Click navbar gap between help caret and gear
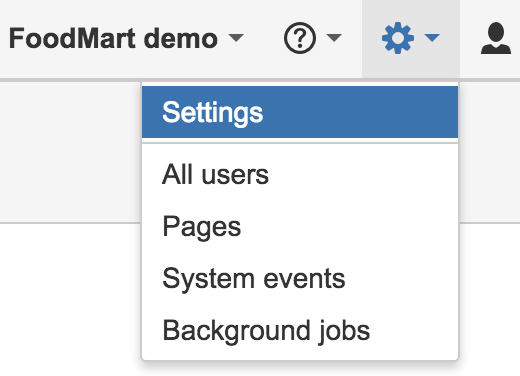The height and width of the screenshot is (376, 520). (x=352, y=38)
